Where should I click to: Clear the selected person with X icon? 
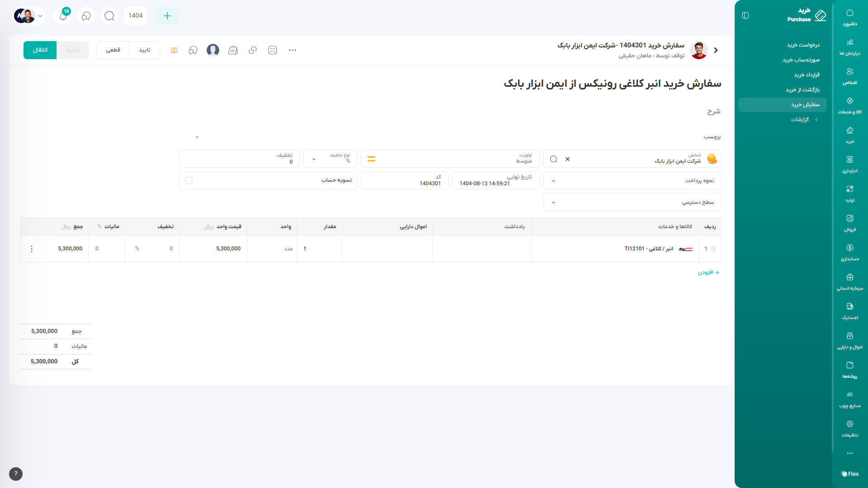point(567,159)
